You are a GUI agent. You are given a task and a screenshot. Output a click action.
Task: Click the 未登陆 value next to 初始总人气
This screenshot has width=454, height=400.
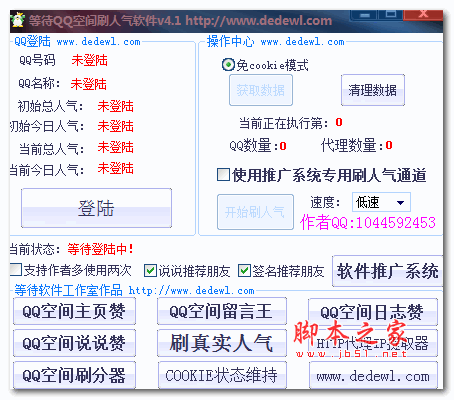pyautogui.click(x=115, y=106)
